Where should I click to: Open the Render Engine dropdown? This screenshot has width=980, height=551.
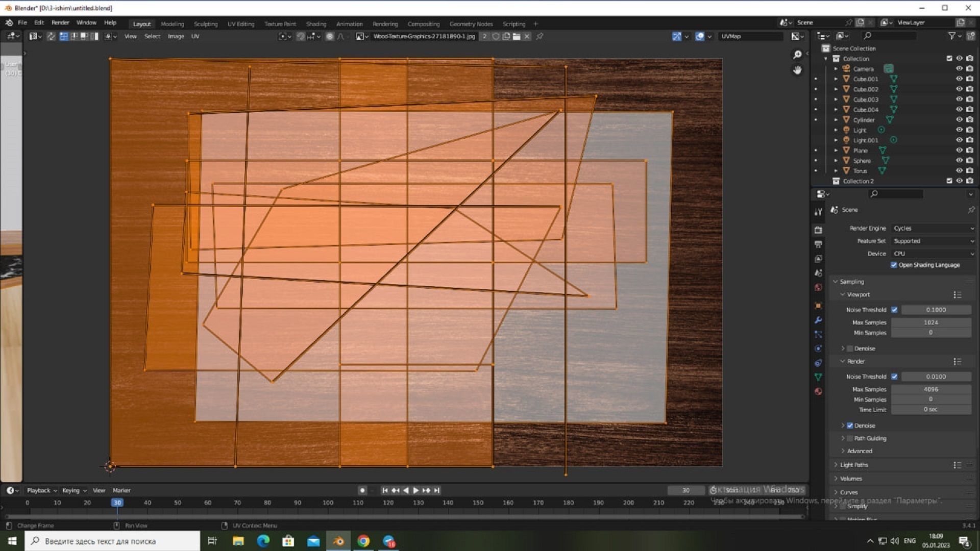pos(933,228)
